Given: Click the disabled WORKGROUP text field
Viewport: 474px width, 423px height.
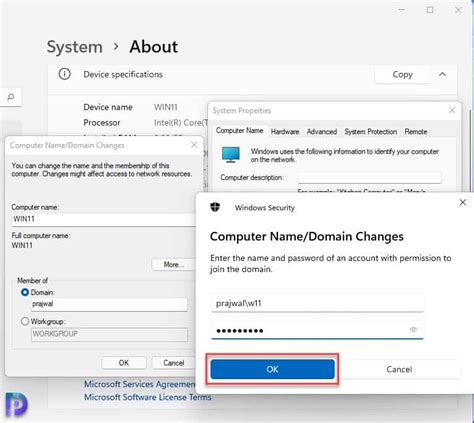Looking at the screenshot, I should point(109,334).
